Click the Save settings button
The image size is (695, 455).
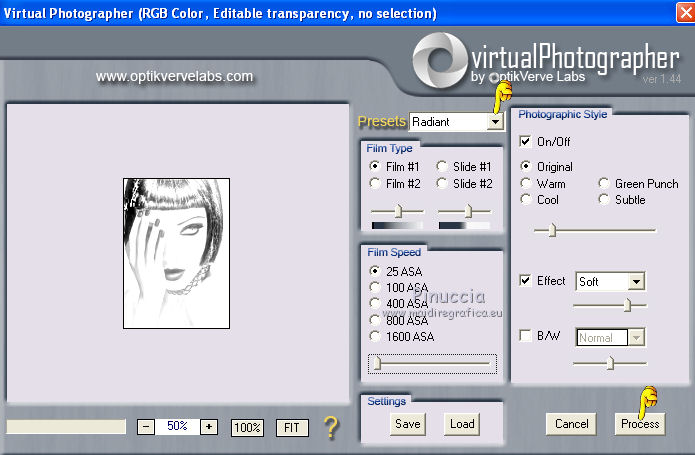tap(408, 424)
